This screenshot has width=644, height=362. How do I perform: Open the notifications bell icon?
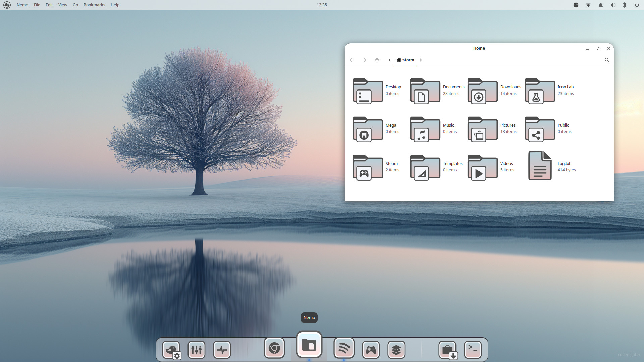click(x=601, y=5)
